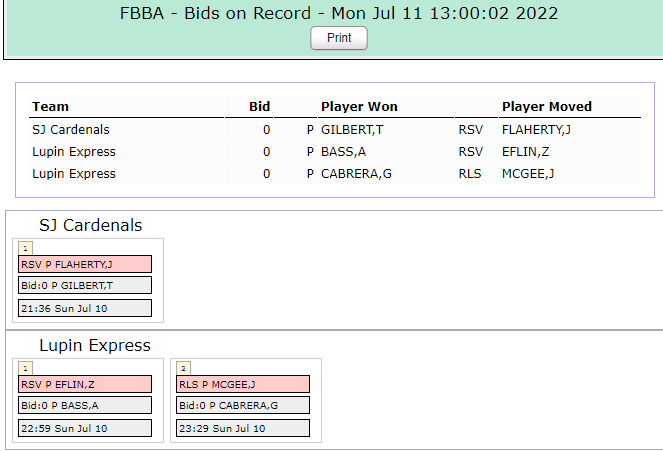Click the Print button
This screenshot has height=451, width=663.
tap(339, 38)
